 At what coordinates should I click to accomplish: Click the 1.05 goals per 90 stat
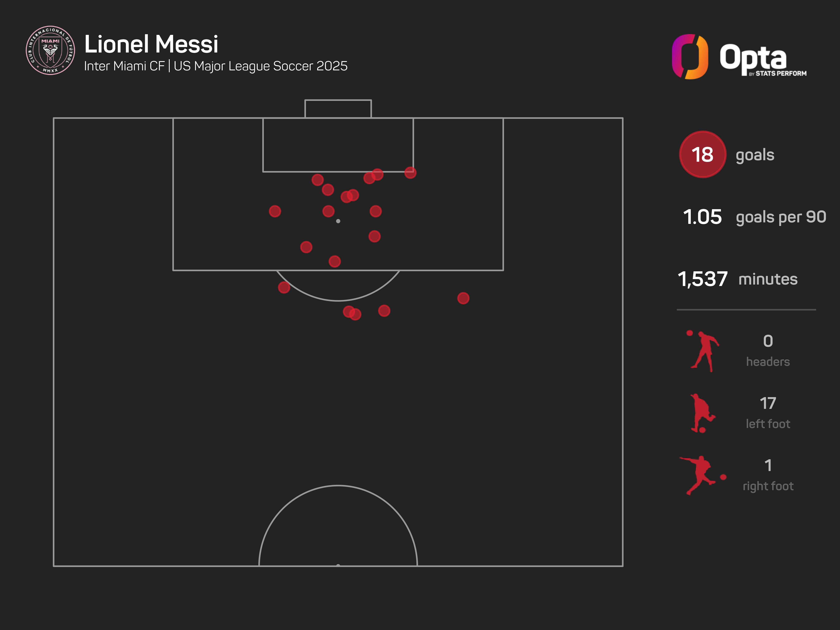coord(702,217)
